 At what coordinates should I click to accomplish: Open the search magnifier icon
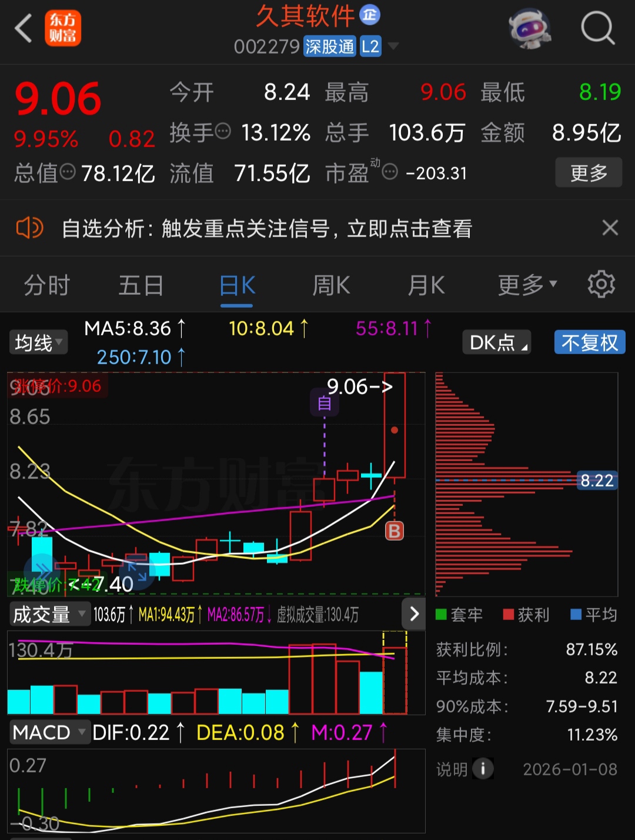[597, 28]
